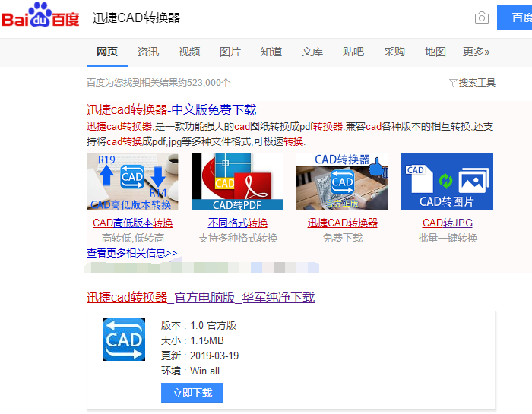Open 搜索工具 options
This screenshot has width=532, height=414.
coord(477,82)
